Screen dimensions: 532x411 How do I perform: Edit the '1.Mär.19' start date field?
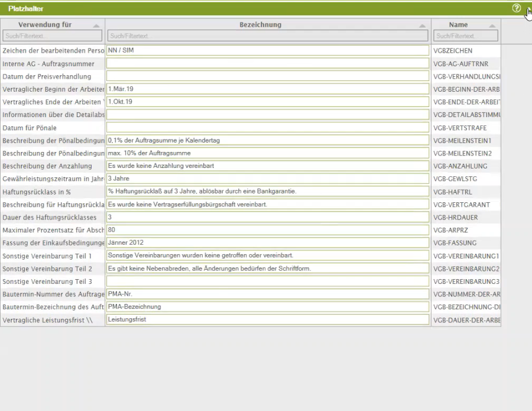pos(268,89)
